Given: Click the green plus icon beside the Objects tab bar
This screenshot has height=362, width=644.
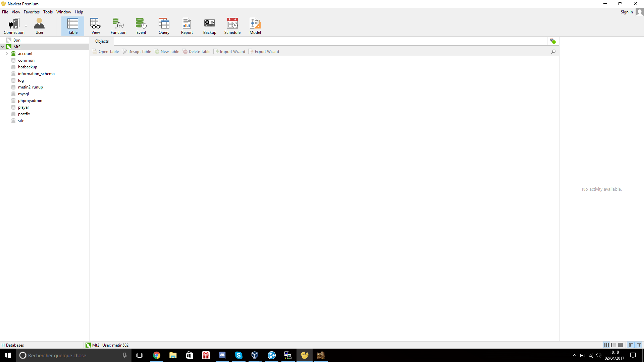Looking at the screenshot, I should point(553,41).
